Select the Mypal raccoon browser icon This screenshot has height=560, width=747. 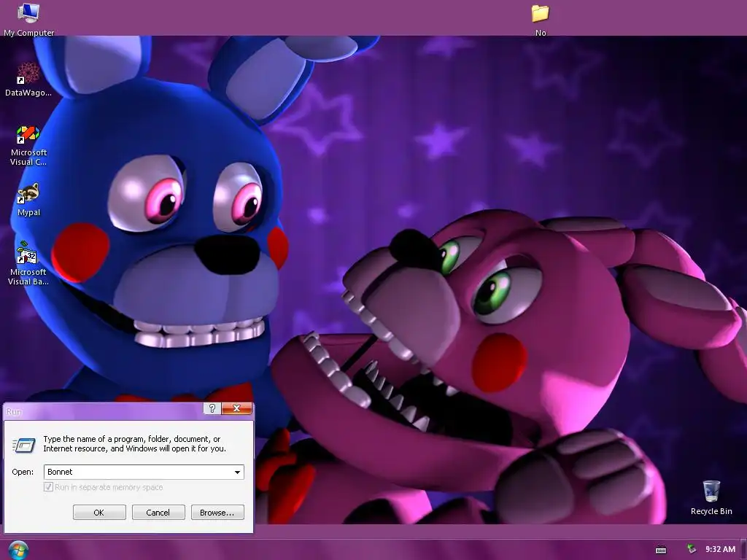coord(28,200)
